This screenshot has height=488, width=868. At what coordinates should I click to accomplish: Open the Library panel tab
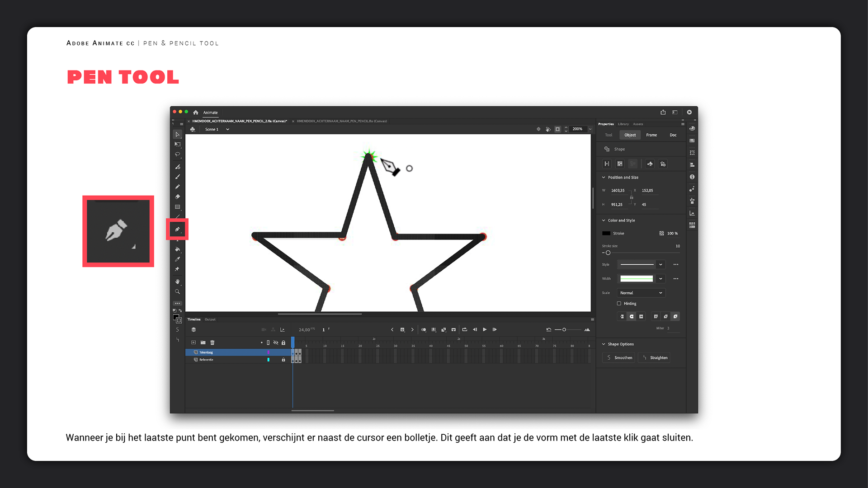coord(623,124)
